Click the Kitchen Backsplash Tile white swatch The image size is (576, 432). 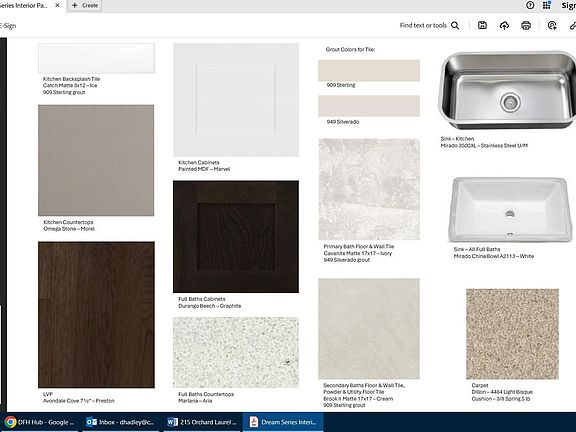point(96,58)
